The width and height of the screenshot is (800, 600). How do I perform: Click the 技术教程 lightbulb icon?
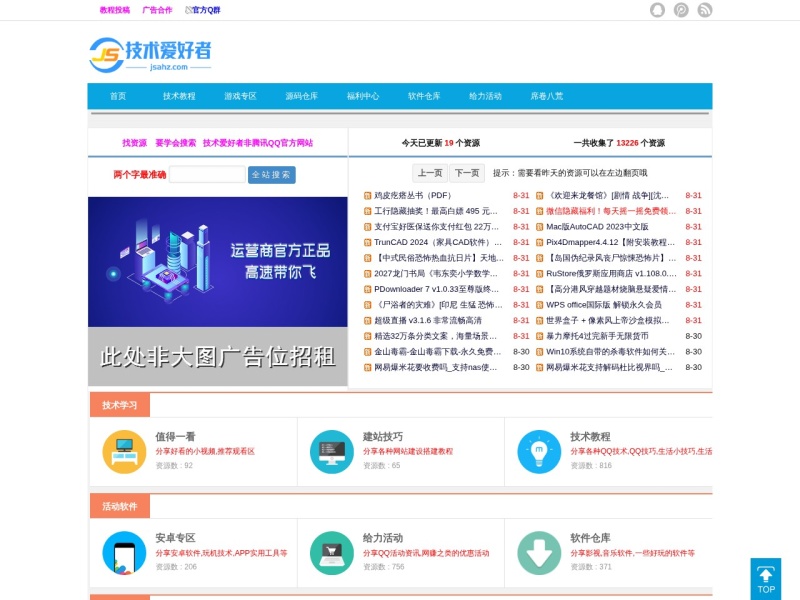(x=539, y=452)
